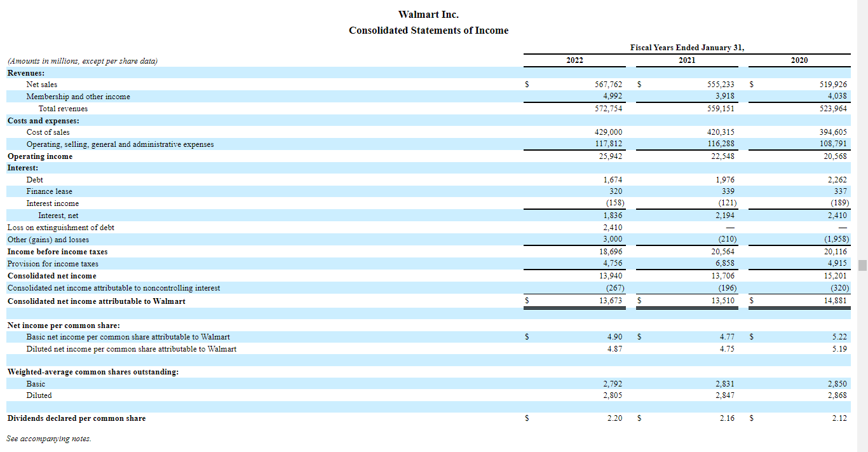
Task: Select tax provision value 6,858
Action: (x=725, y=264)
